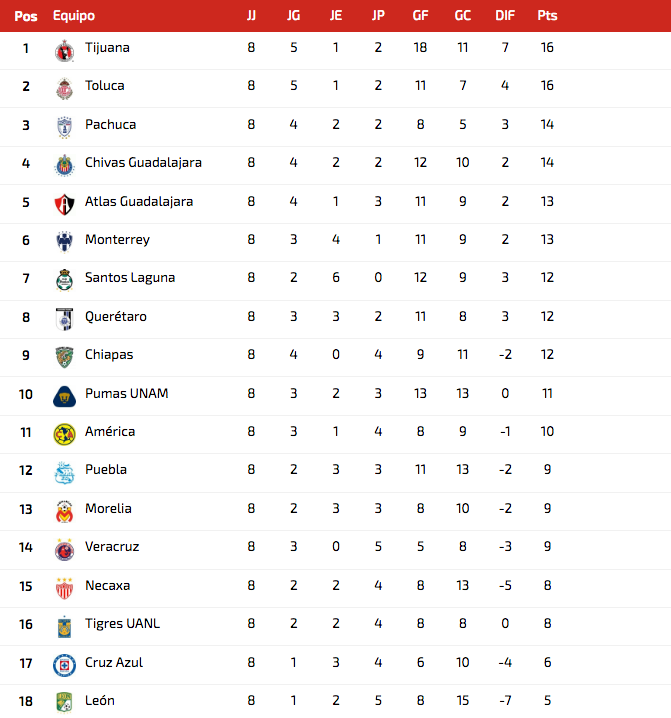Viewport: 671px width, 718px height.
Task: Select the Tigres UANL logo
Action: 64,627
